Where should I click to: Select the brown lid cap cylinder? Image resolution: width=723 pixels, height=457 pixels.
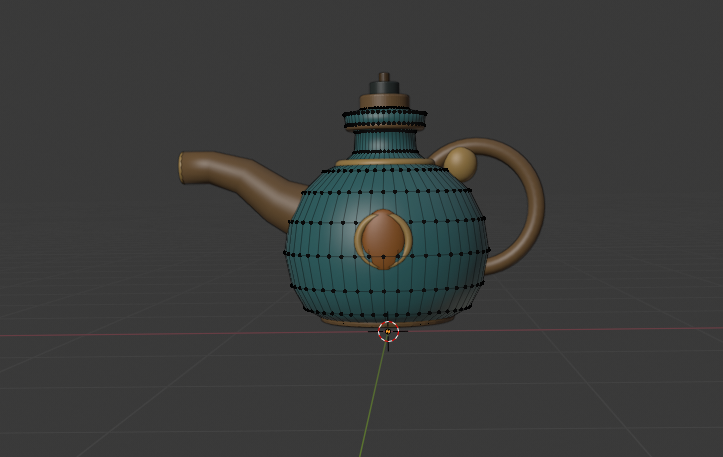385,101
